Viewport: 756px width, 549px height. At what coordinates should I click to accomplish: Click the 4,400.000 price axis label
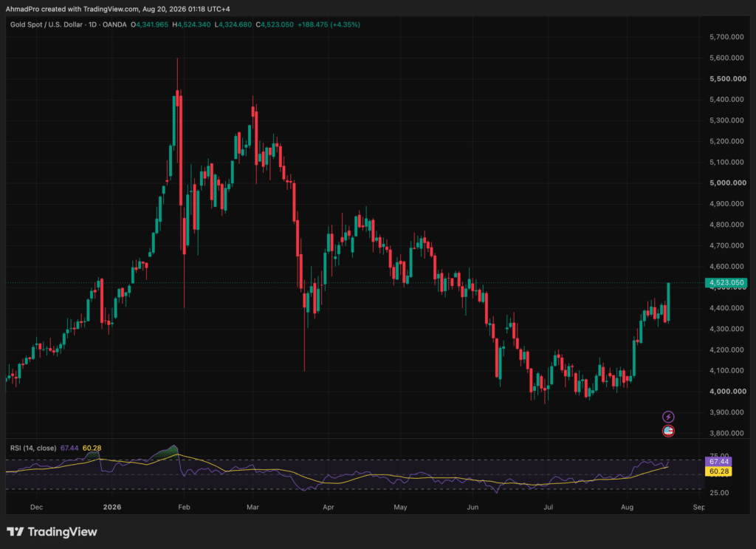click(726, 308)
